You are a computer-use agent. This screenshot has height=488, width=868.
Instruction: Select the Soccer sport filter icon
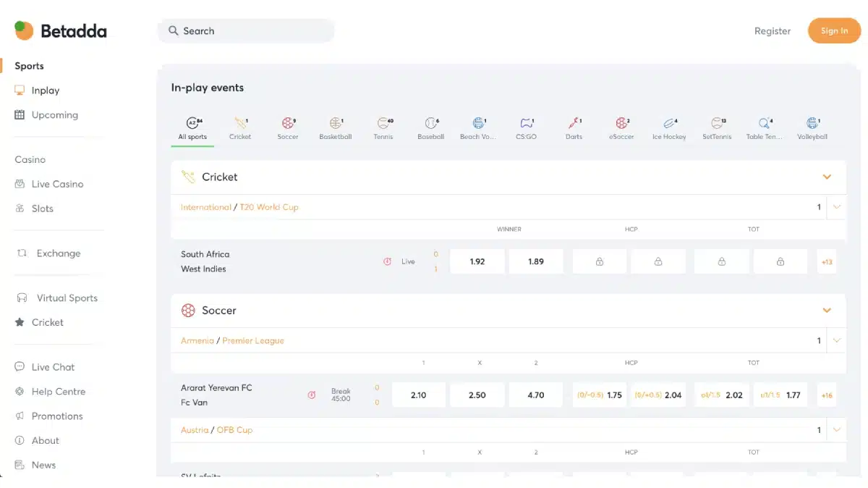click(x=288, y=124)
